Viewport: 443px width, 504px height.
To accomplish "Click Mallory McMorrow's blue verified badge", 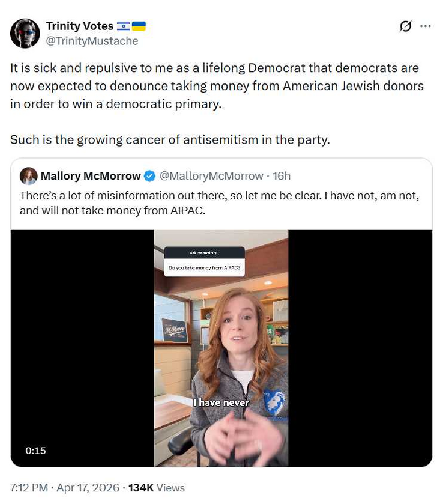I will pyautogui.click(x=149, y=176).
